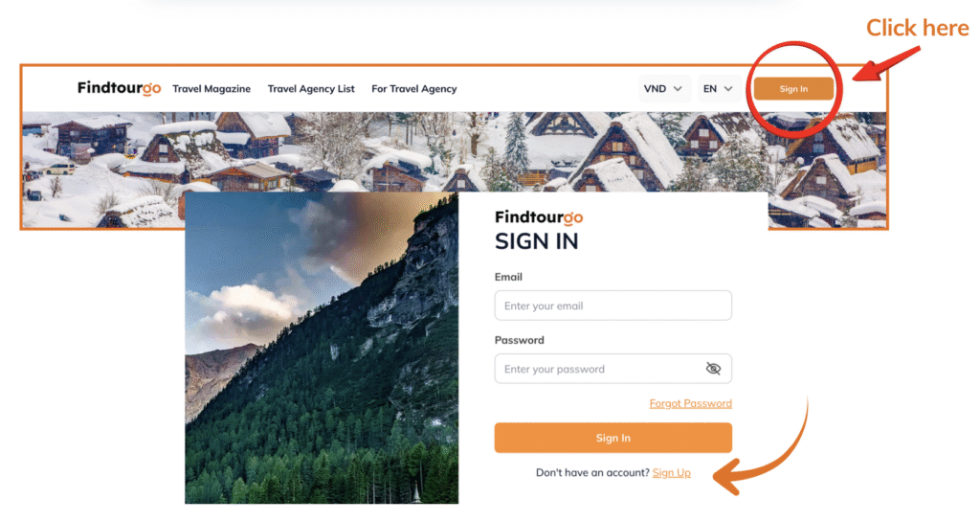Follow the Forgot Password link
The height and width of the screenshot is (521, 980).
(x=691, y=403)
